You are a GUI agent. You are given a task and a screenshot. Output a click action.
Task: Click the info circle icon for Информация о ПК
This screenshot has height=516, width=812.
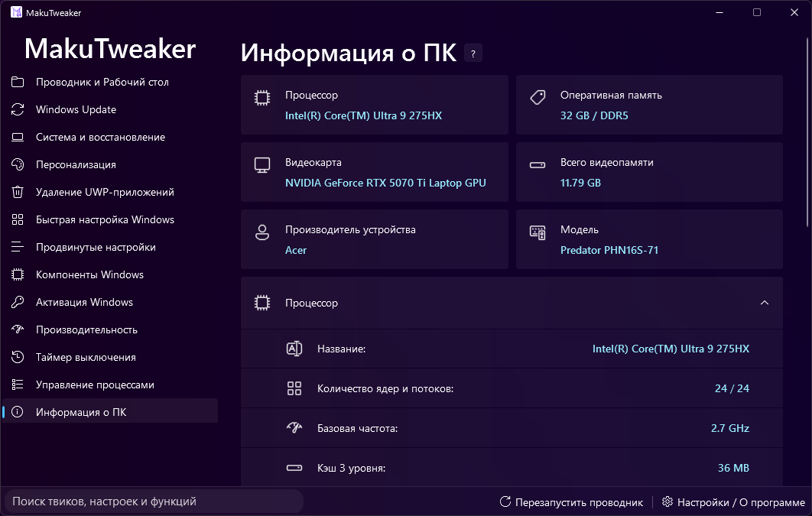tap(18, 412)
